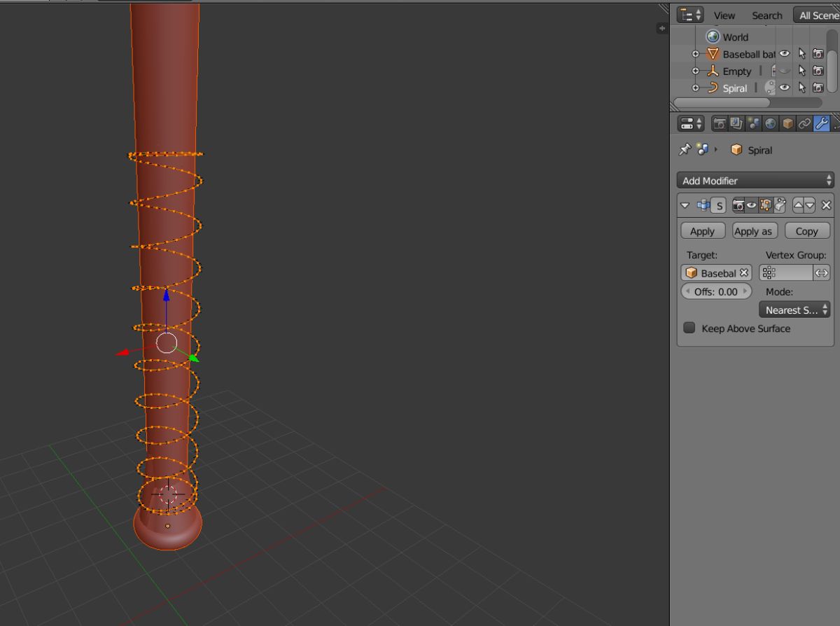Click the Vertex Group field
The height and width of the screenshot is (626, 840).
[785, 273]
